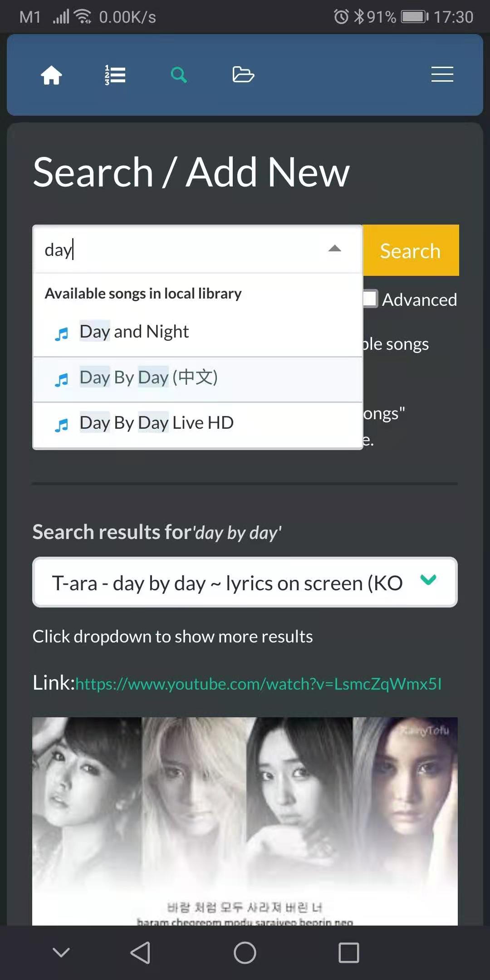Enable the Advanced checkbox

point(370,299)
